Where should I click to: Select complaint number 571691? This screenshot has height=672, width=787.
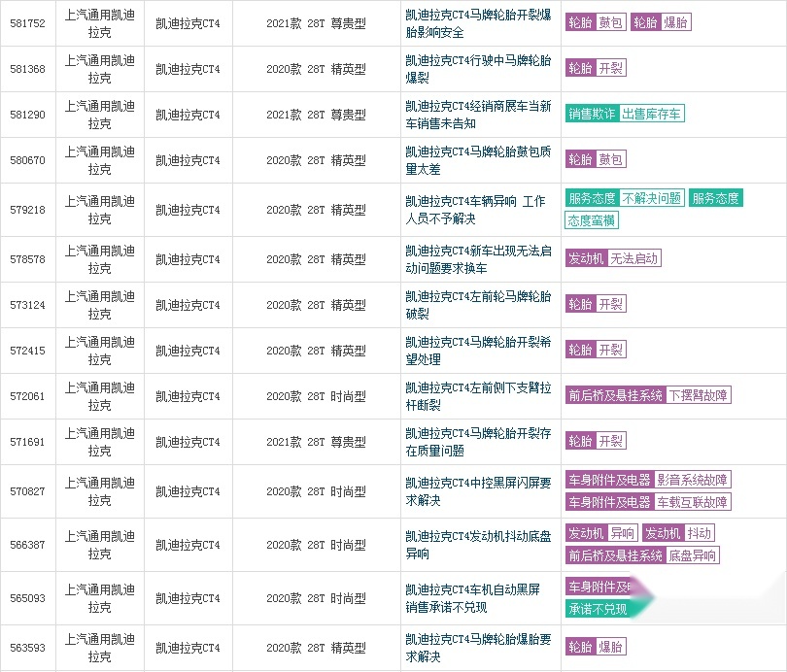[x=27, y=442]
